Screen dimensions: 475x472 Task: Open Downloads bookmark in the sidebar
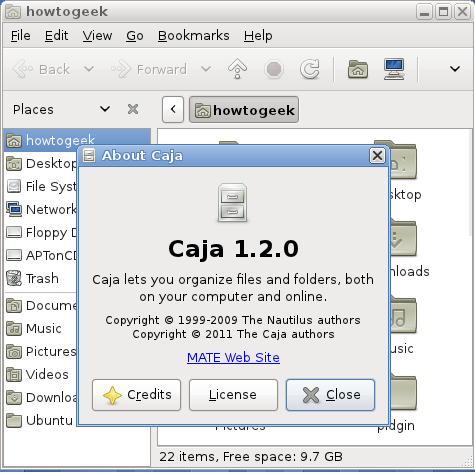[41, 397]
